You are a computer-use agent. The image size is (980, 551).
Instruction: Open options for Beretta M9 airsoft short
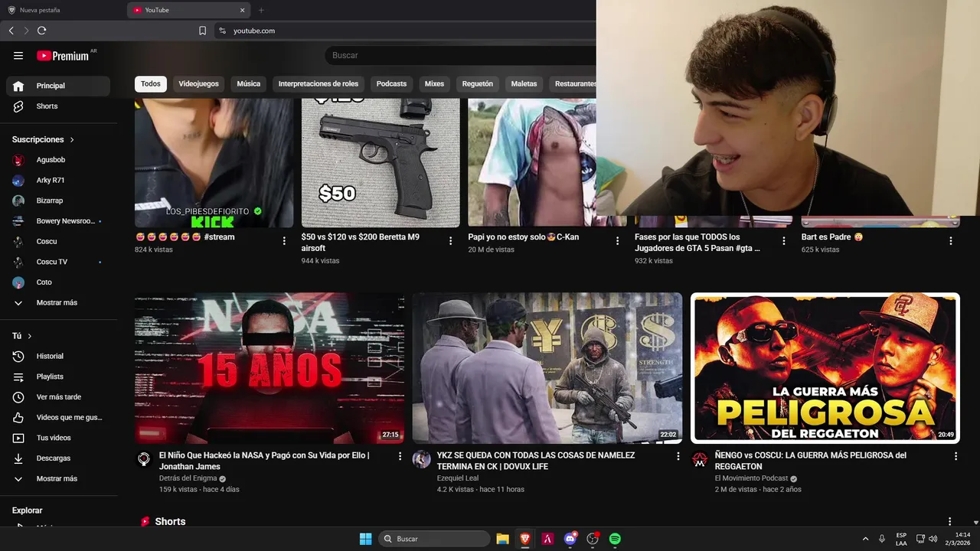(450, 240)
